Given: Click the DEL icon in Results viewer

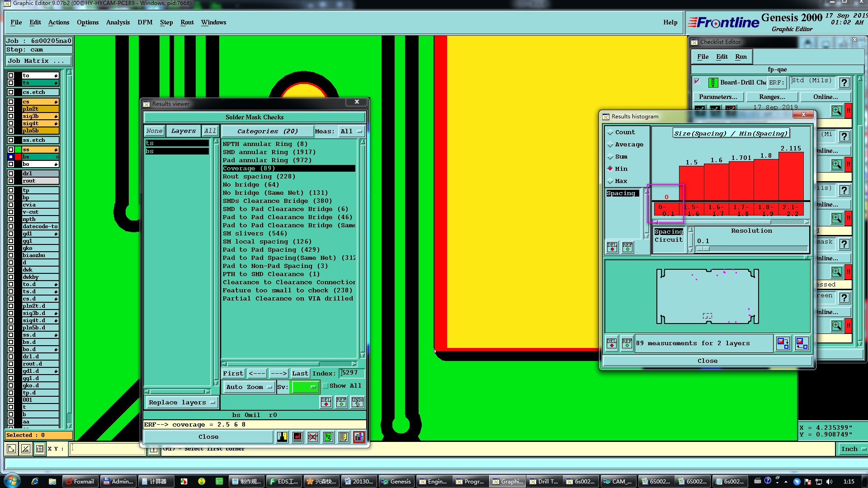Looking at the screenshot, I should coord(325,402).
